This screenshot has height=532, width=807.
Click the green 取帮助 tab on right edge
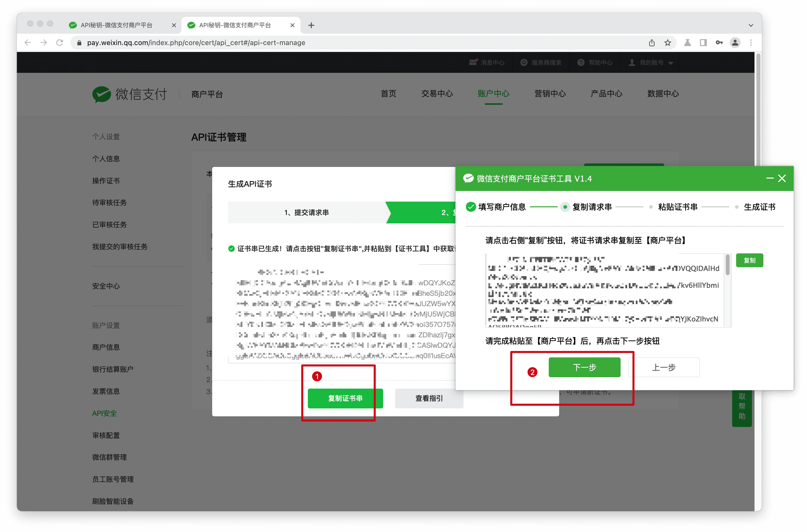point(742,409)
